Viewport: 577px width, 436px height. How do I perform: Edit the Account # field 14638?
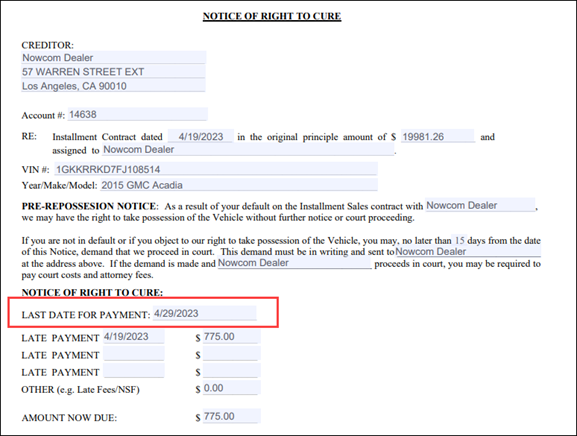138,114
